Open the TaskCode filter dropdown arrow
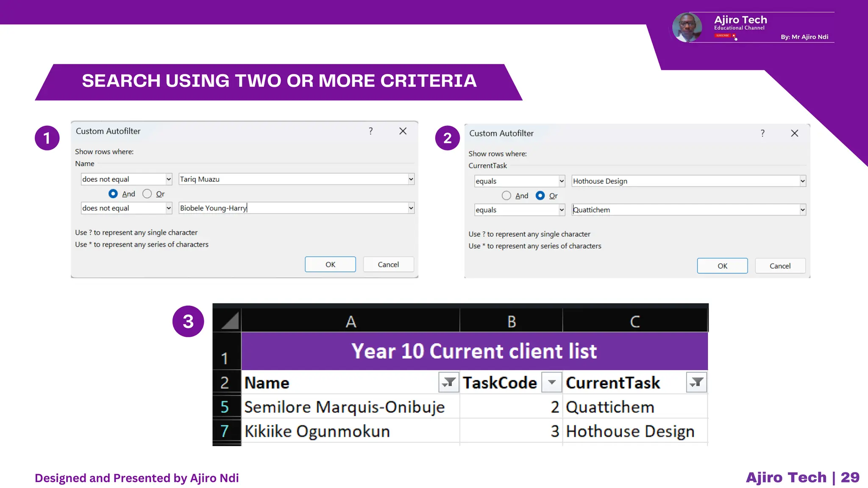The height and width of the screenshot is (488, 868). click(551, 383)
